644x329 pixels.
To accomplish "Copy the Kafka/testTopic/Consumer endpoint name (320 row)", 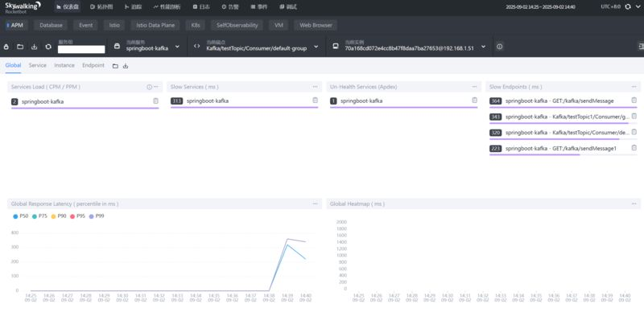I will (x=634, y=132).
